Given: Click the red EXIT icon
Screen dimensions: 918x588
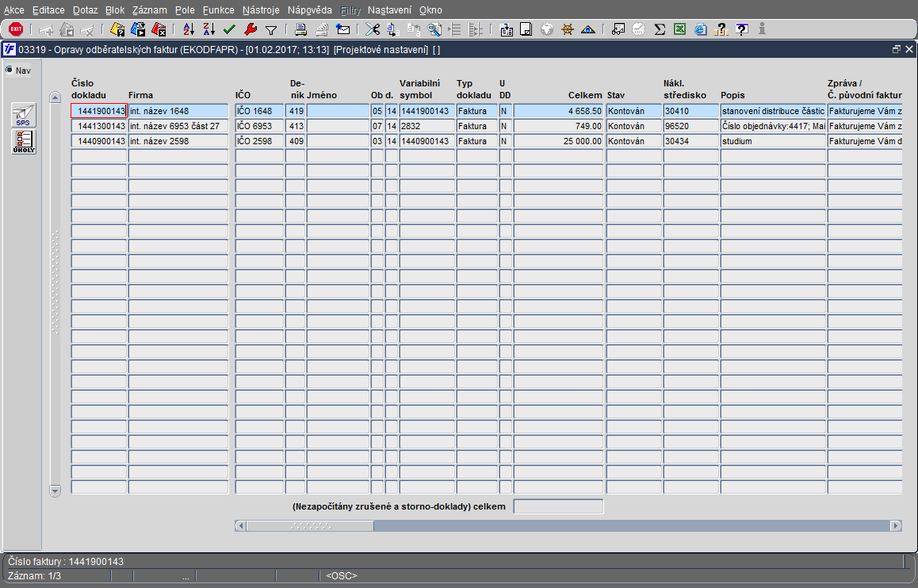Looking at the screenshot, I should point(16,29).
